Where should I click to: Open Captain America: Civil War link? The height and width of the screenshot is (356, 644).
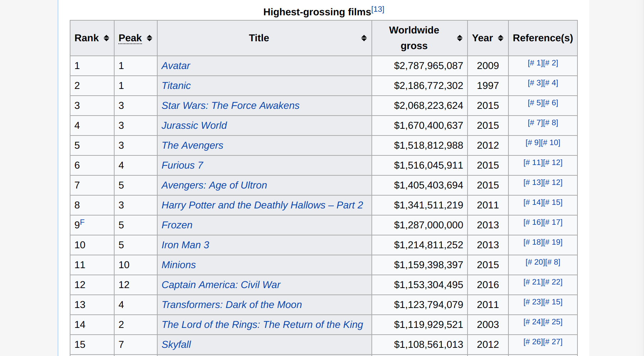(221, 285)
